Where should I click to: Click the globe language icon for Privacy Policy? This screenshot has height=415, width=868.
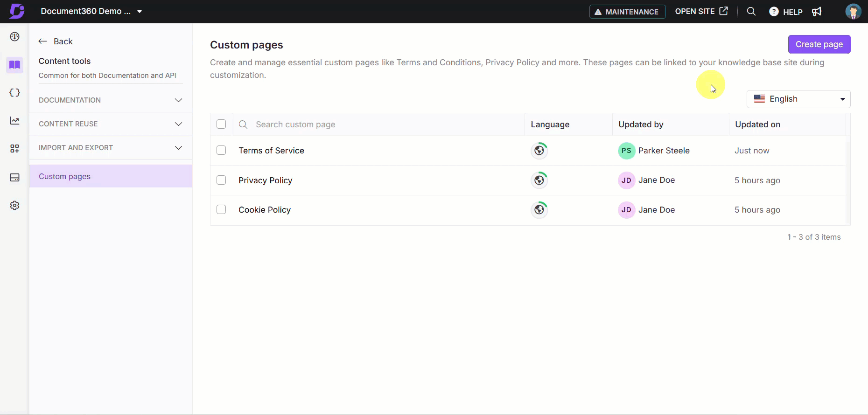(539, 180)
